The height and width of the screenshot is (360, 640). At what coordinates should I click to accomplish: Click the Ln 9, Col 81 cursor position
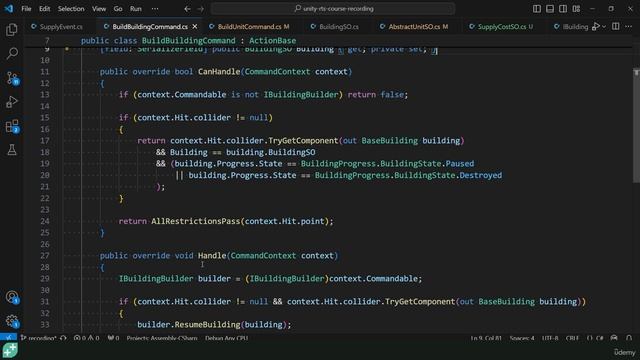(x=486, y=338)
